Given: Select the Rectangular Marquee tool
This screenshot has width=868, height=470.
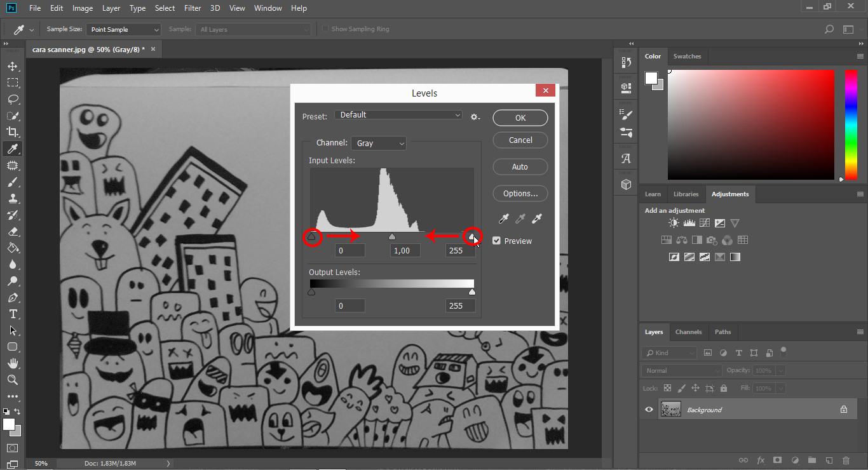Looking at the screenshot, I should coord(12,83).
